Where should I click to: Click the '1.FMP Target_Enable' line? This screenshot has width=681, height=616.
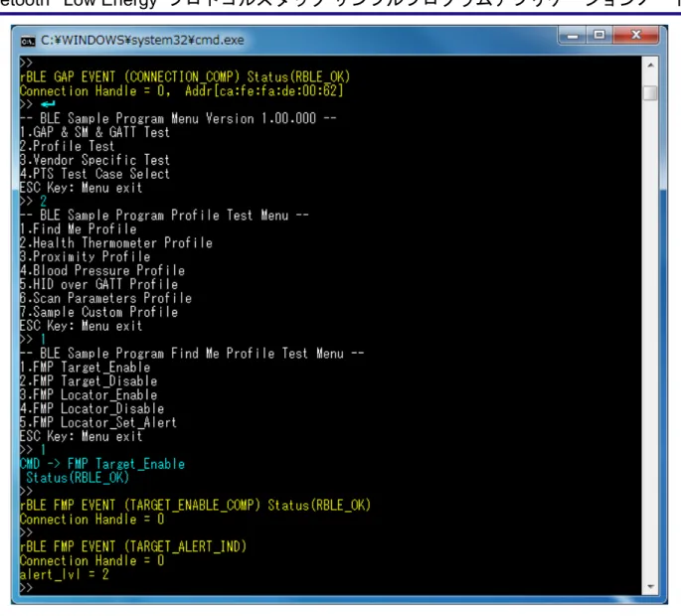pos(85,367)
